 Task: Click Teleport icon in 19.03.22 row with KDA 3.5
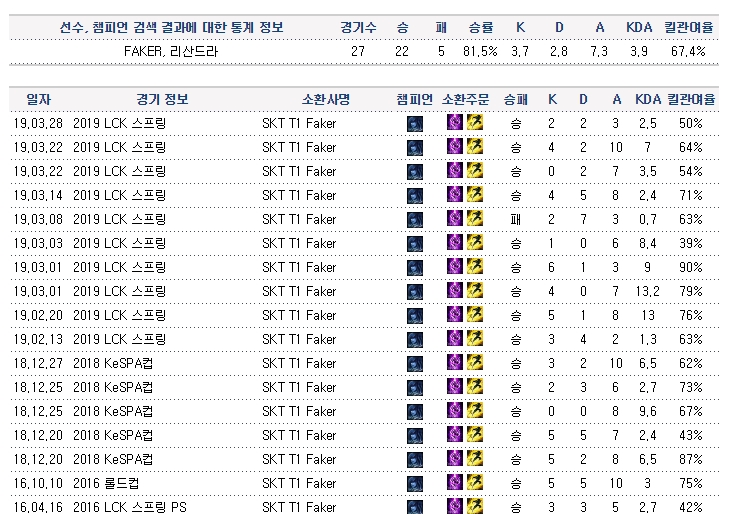click(455, 170)
